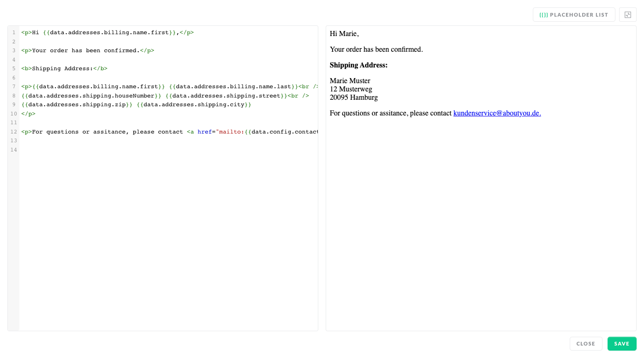
Task: Click bold 'Shipping Address:' in preview pane
Action: pyautogui.click(x=358, y=65)
